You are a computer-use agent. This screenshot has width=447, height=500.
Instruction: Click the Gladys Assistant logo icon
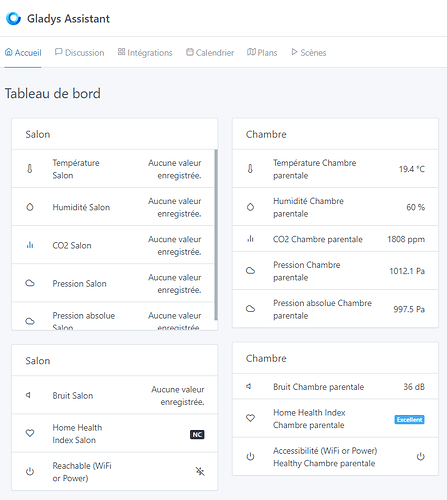click(13, 18)
